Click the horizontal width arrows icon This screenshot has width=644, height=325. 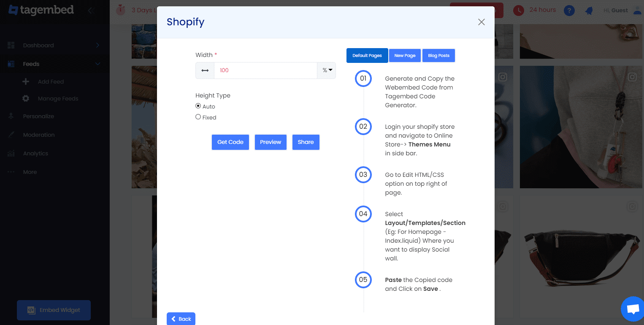tap(205, 70)
